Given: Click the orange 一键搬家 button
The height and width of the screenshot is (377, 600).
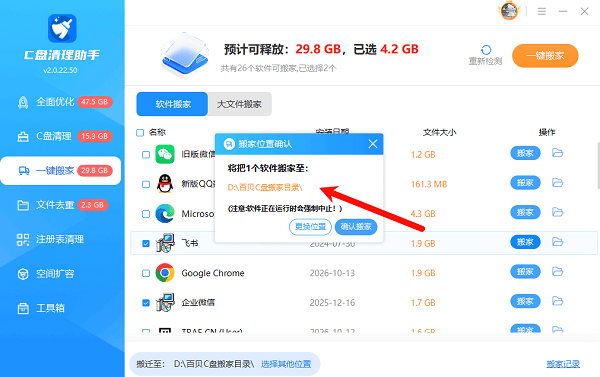Looking at the screenshot, I should [545, 56].
